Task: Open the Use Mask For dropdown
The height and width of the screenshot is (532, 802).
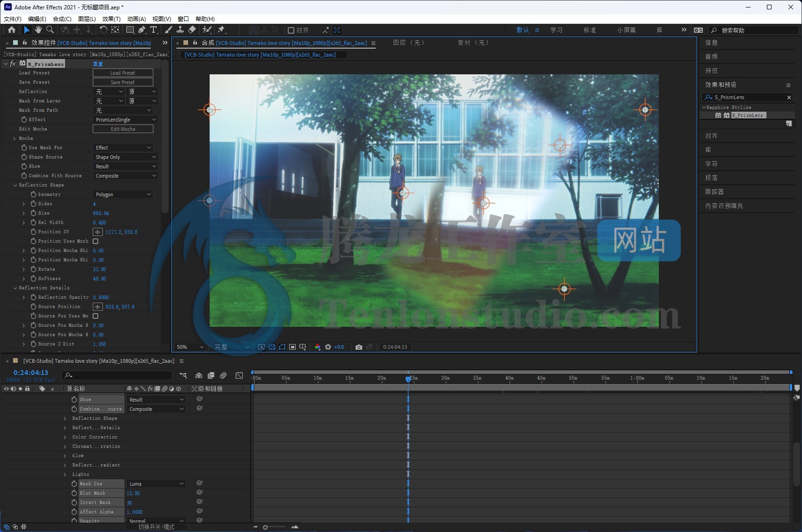Action: (123, 148)
